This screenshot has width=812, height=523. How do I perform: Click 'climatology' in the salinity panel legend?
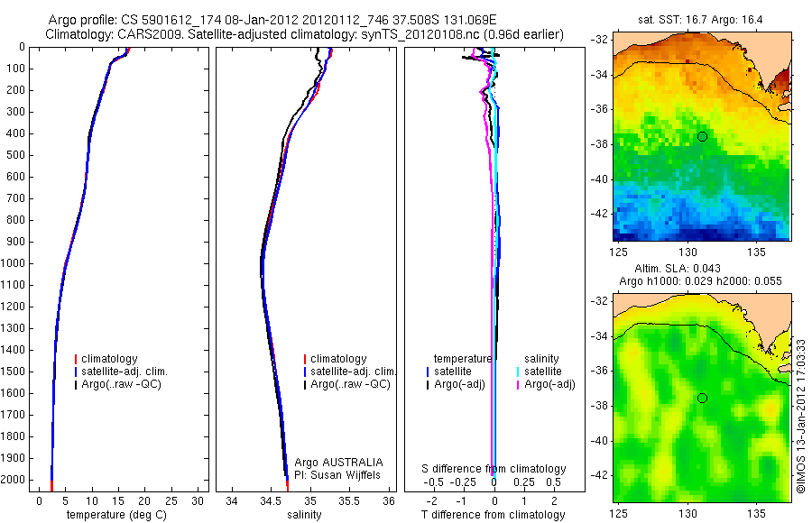point(338,359)
